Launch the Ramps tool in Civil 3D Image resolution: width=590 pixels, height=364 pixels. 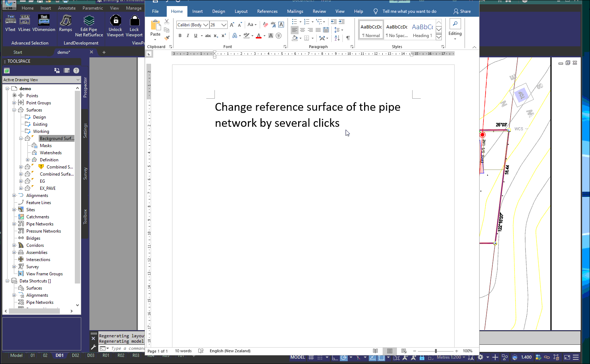[x=66, y=24]
